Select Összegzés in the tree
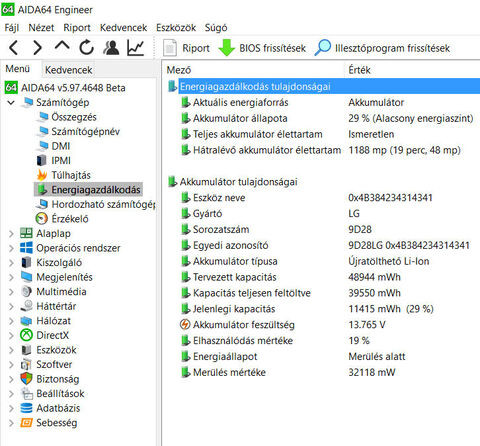Screen dimensions: 480x446 point(74,117)
